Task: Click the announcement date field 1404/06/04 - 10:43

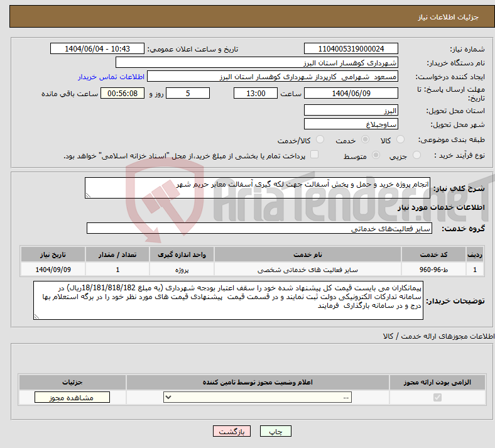Action: tap(97, 48)
